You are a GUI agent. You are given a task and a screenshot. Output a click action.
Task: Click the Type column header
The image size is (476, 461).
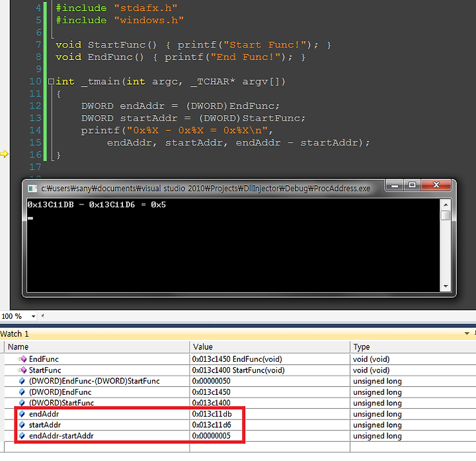click(x=413, y=347)
